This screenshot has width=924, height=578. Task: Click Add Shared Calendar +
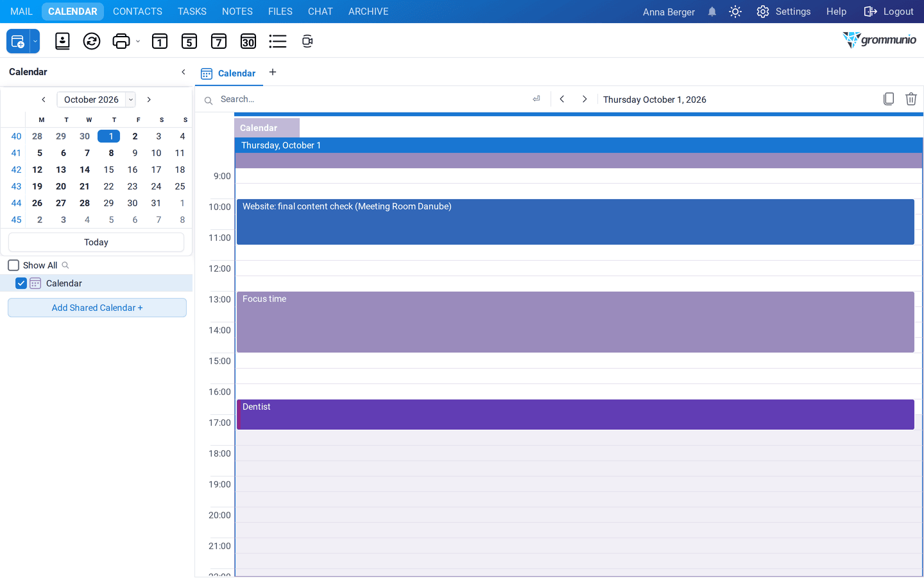(x=97, y=308)
